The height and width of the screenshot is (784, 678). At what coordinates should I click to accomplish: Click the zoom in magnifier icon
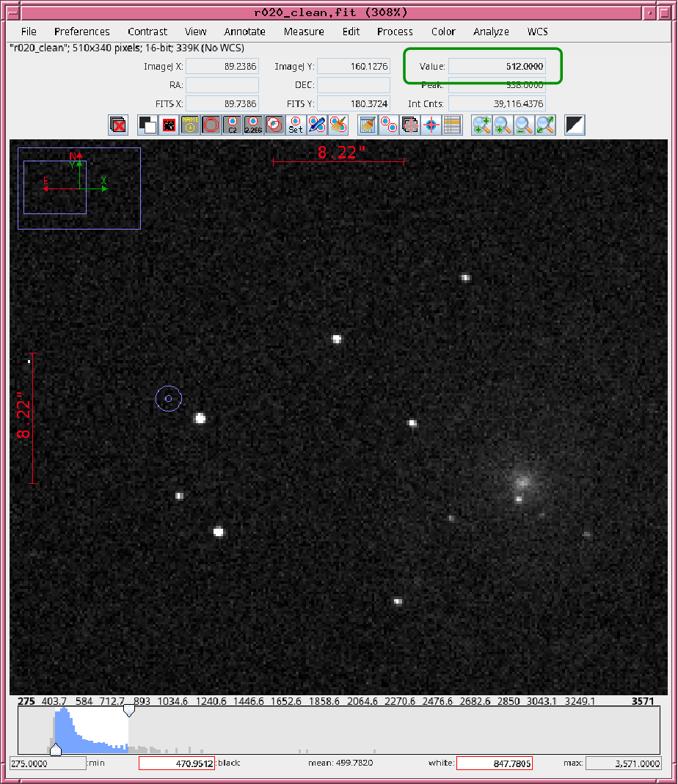[481, 125]
